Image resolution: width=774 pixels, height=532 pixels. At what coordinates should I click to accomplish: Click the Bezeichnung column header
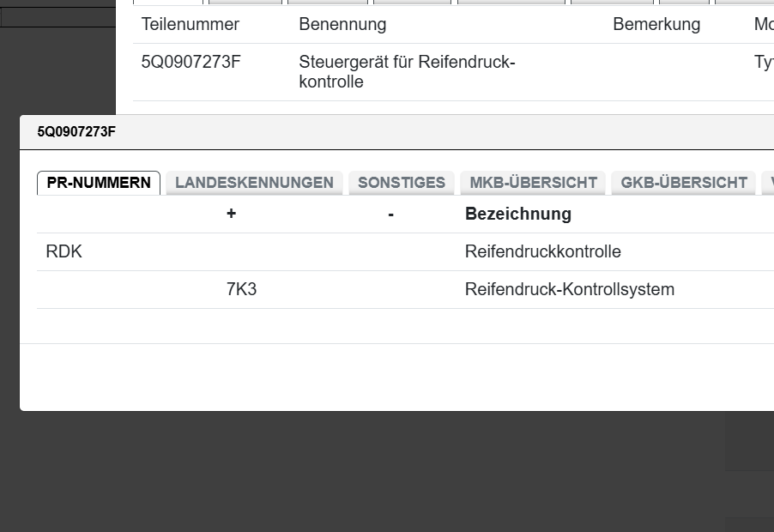point(518,214)
